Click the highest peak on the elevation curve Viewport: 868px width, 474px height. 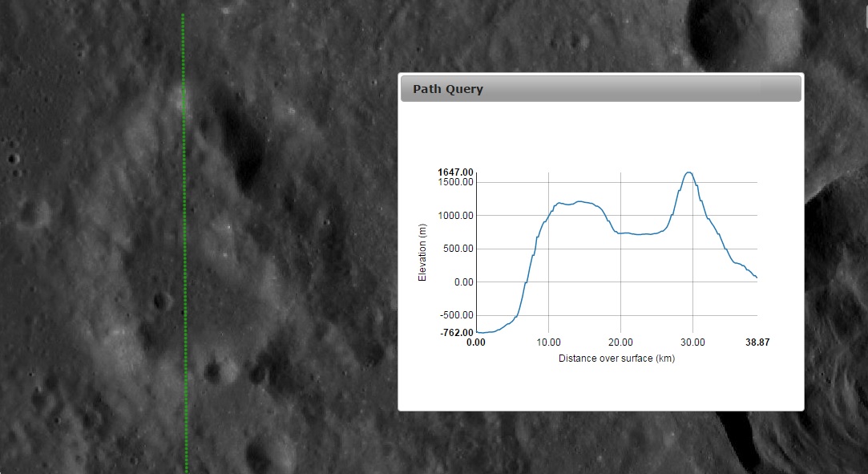(688, 172)
